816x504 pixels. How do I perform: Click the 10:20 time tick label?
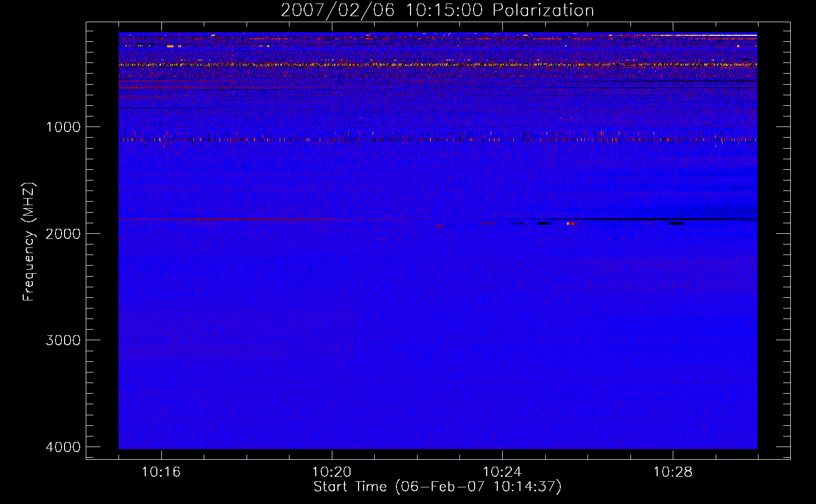point(331,472)
